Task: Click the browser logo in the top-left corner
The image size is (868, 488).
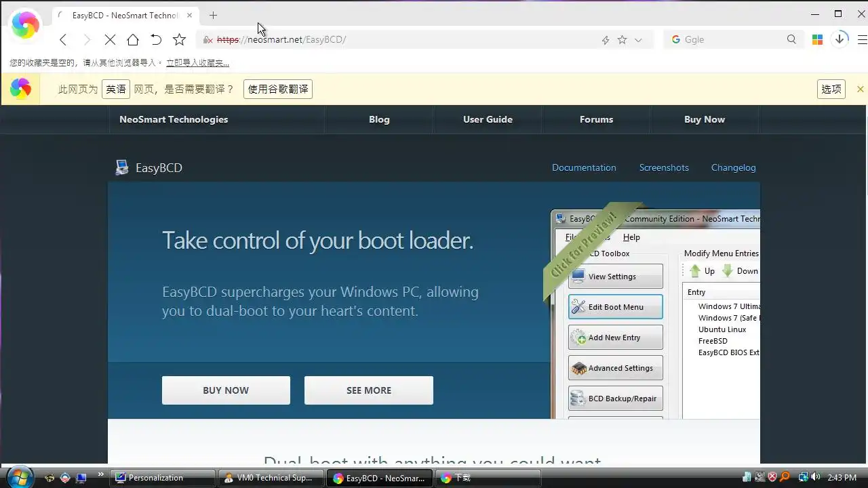Action: [x=26, y=26]
